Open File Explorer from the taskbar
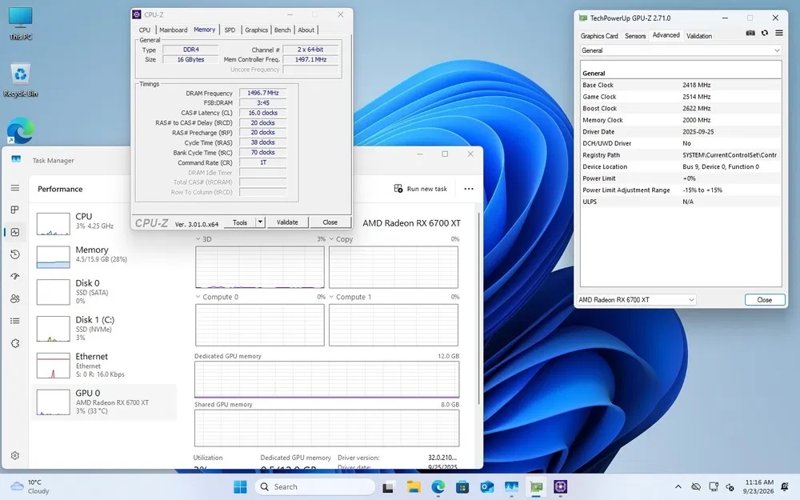 tap(413, 487)
